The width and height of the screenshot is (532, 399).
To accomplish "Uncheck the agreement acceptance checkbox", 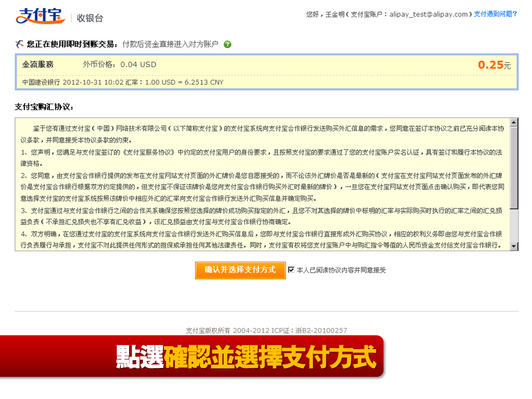I will pos(291,270).
